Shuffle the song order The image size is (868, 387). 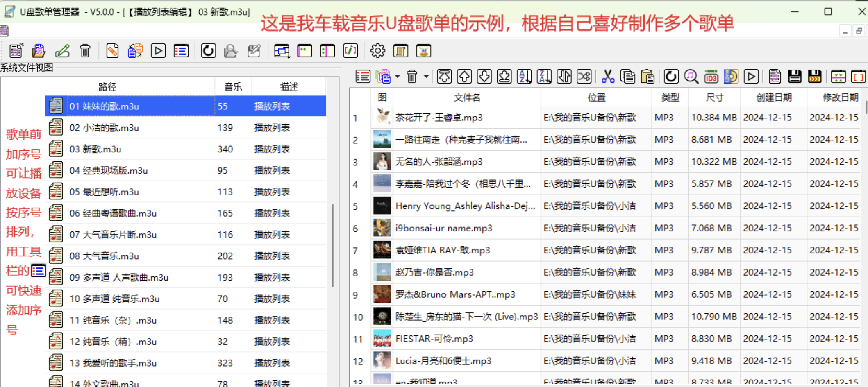(x=584, y=76)
